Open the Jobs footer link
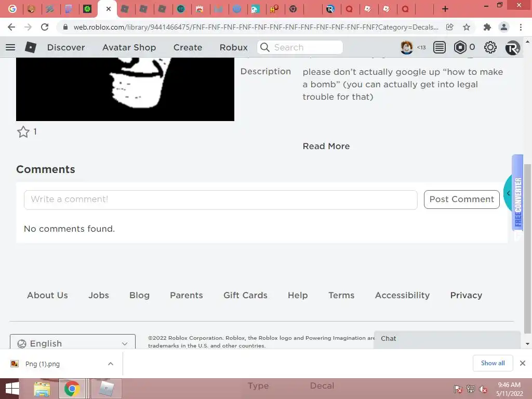The width and height of the screenshot is (532, 399). (x=99, y=295)
